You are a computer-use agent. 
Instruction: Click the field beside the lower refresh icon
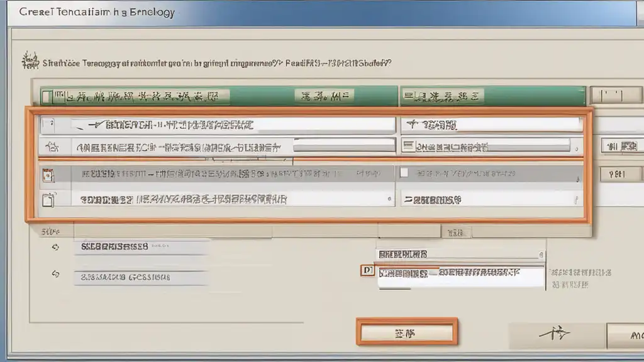141,278
